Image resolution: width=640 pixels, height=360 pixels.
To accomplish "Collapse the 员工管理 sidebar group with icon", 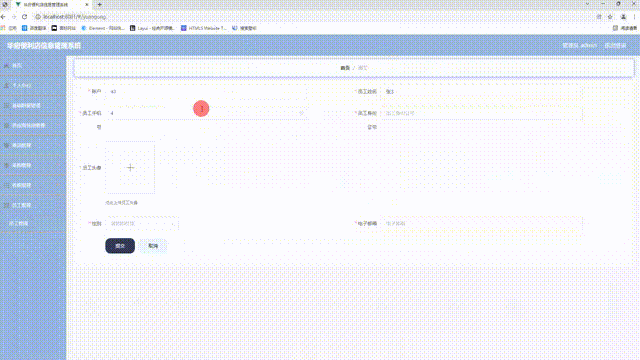I will (x=33, y=205).
